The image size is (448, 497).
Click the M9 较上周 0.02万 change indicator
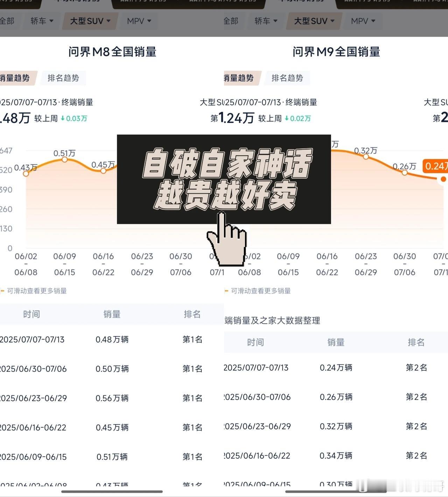[x=285, y=119]
